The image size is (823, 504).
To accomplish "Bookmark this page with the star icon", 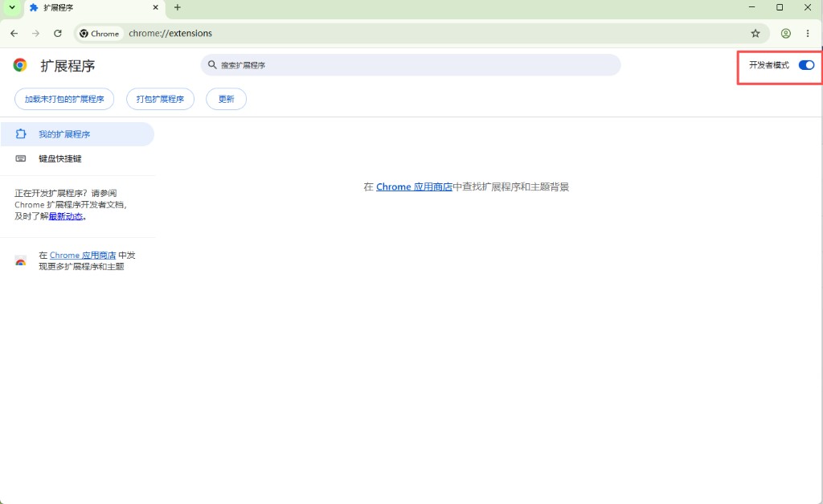I will (755, 34).
